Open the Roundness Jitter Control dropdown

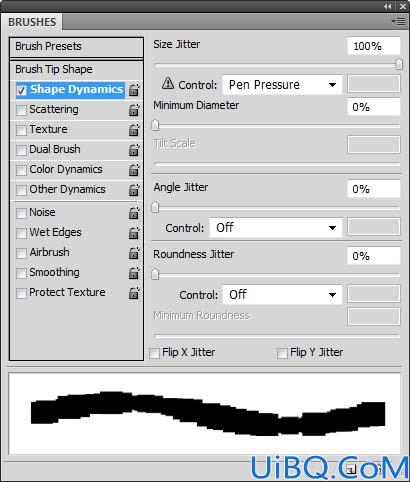(x=282, y=295)
